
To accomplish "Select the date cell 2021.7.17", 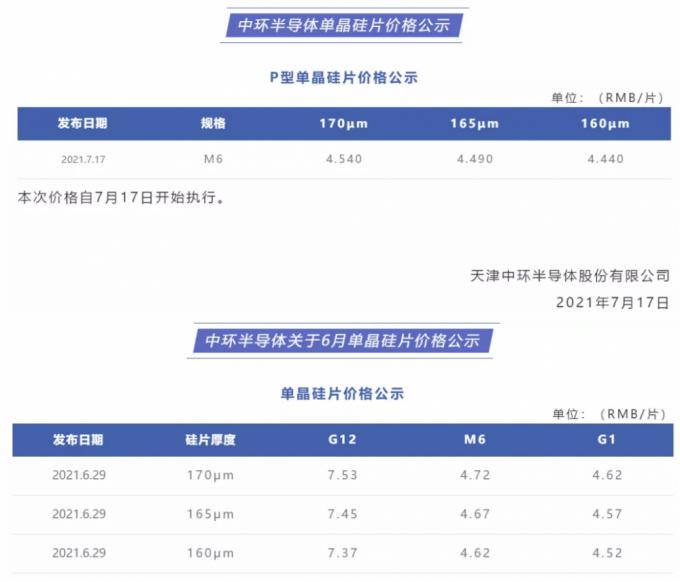I will [83, 160].
